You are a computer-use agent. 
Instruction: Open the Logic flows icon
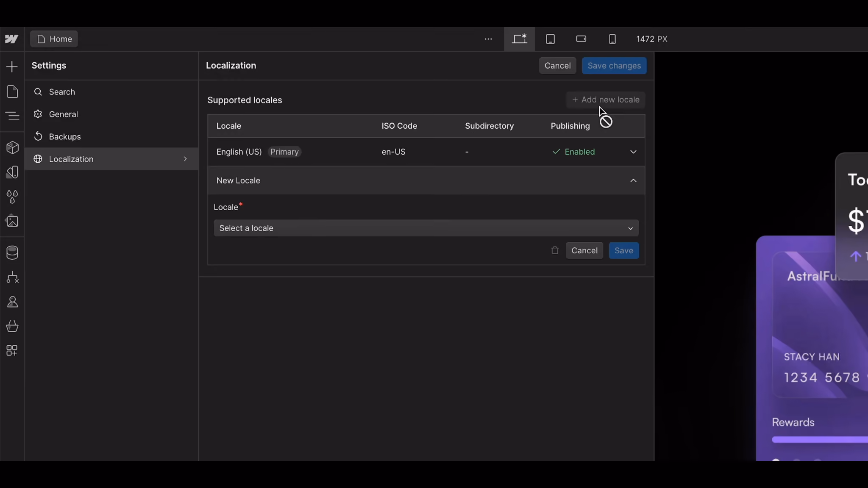click(12, 277)
